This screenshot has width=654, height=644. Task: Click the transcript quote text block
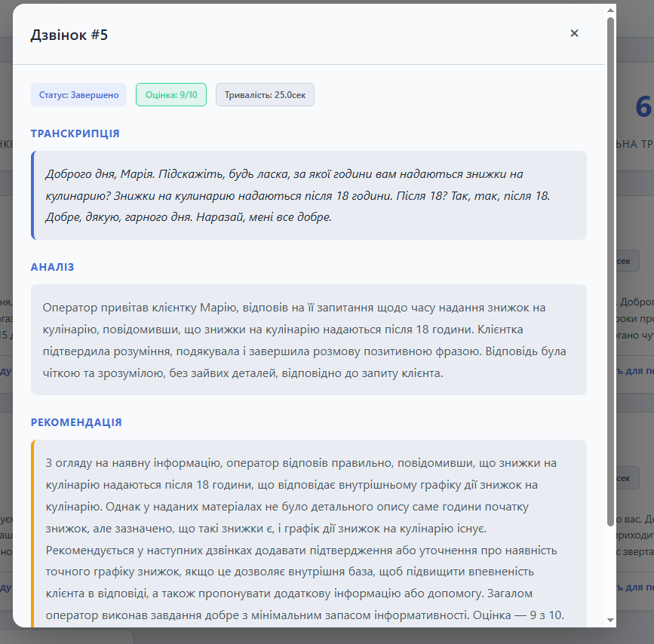point(309,195)
